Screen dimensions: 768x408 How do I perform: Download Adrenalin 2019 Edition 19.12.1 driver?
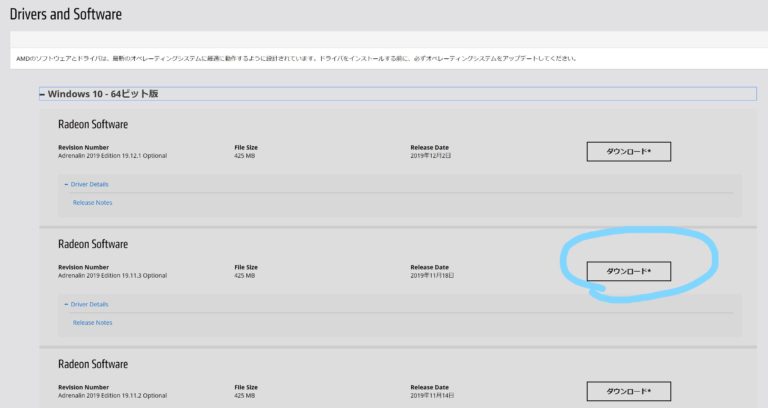(x=628, y=152)
